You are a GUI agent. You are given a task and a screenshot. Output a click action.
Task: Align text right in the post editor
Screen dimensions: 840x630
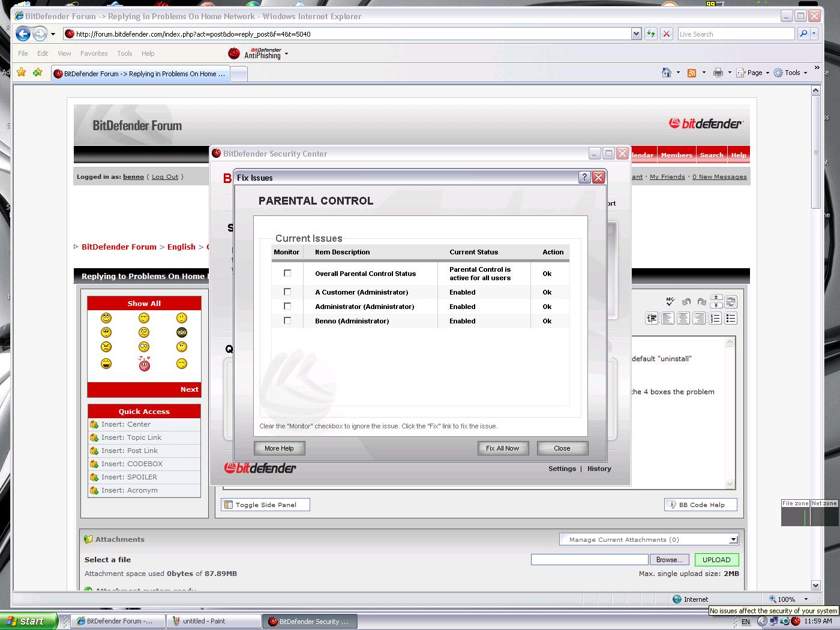point(699,319)
